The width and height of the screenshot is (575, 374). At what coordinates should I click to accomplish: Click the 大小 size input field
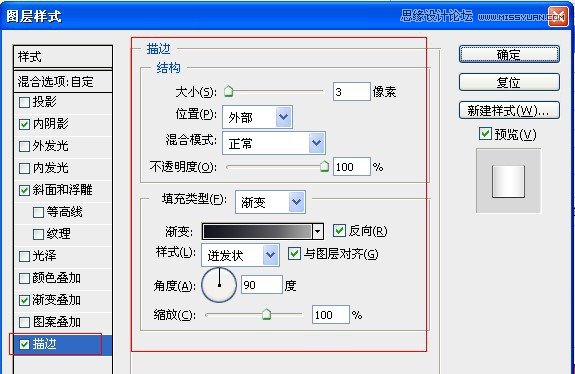click(x=352, y=91)
